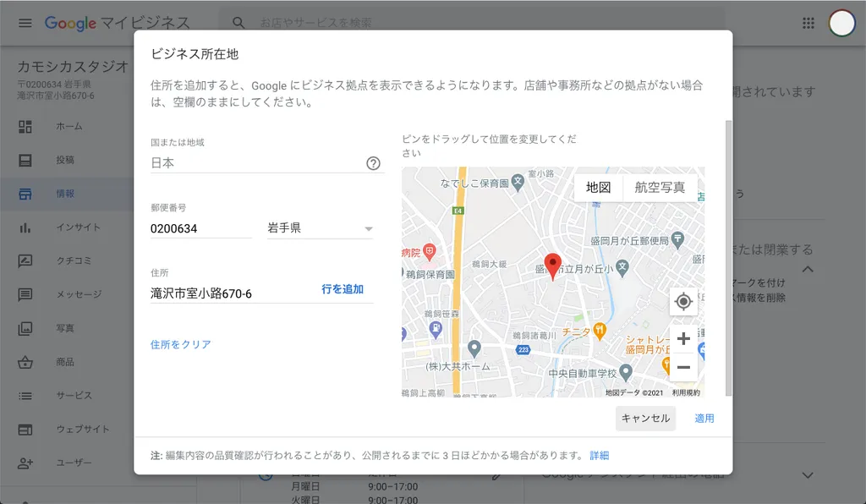Select ホーム in the sidebar
This screenshot has width=866, height=504.
click(69, 126)
